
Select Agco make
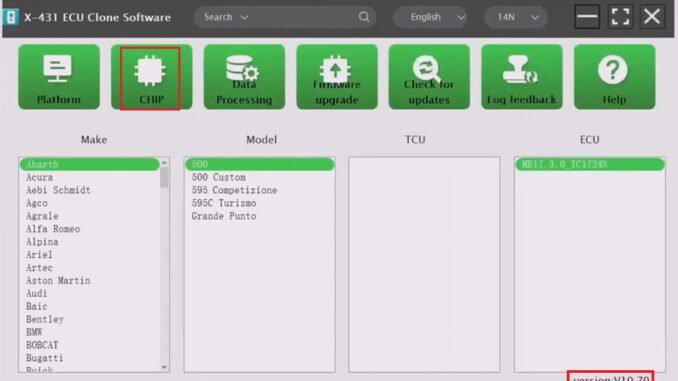[x=90, y=203]
